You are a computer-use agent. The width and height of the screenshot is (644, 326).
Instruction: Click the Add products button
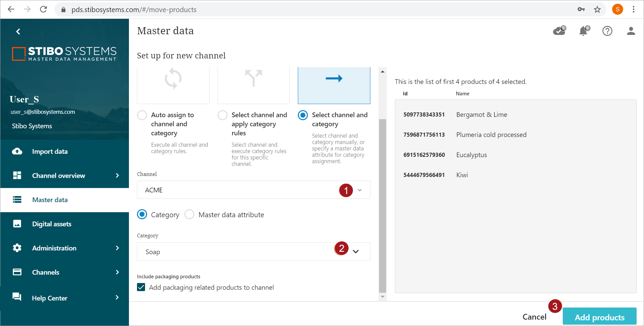pyautogui.click(x=599, y=317)
